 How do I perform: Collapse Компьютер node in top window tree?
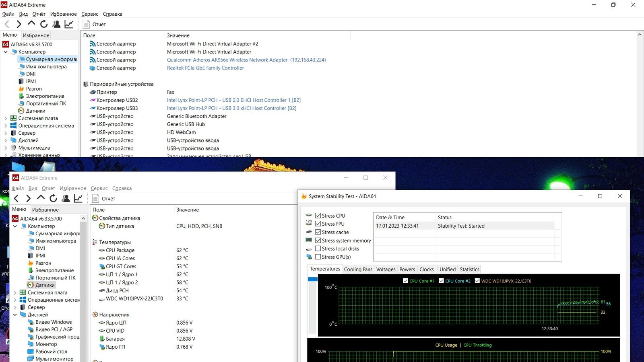(x=6, y=52)
